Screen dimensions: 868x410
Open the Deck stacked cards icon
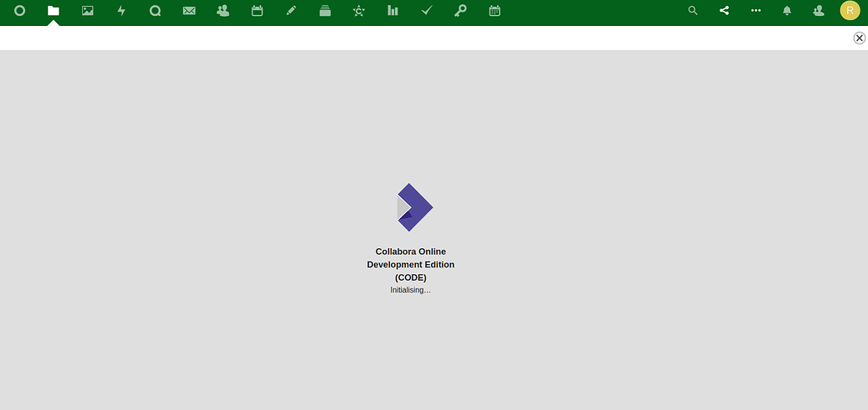tap(325, 11)
